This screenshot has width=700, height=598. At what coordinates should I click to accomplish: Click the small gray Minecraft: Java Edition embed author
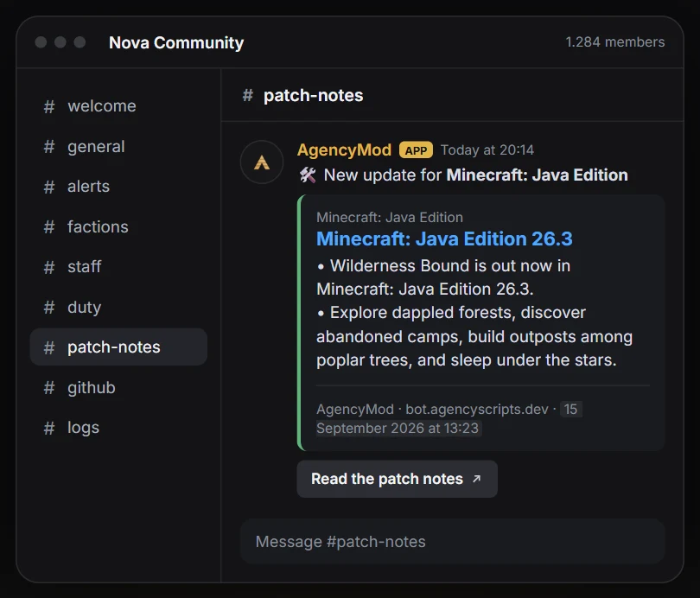click(390, 217)
